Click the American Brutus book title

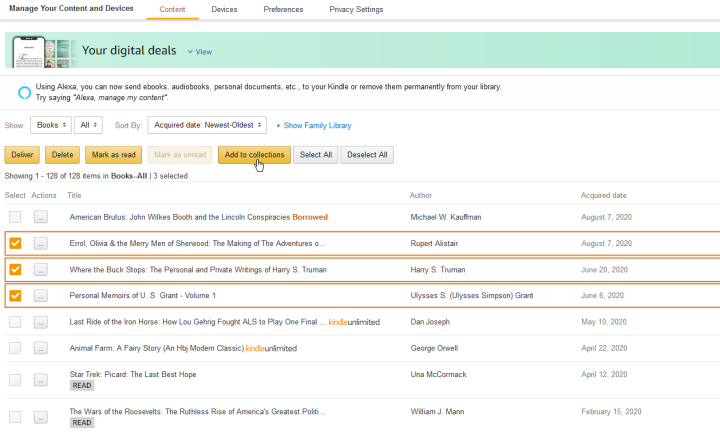click(180, 217)
